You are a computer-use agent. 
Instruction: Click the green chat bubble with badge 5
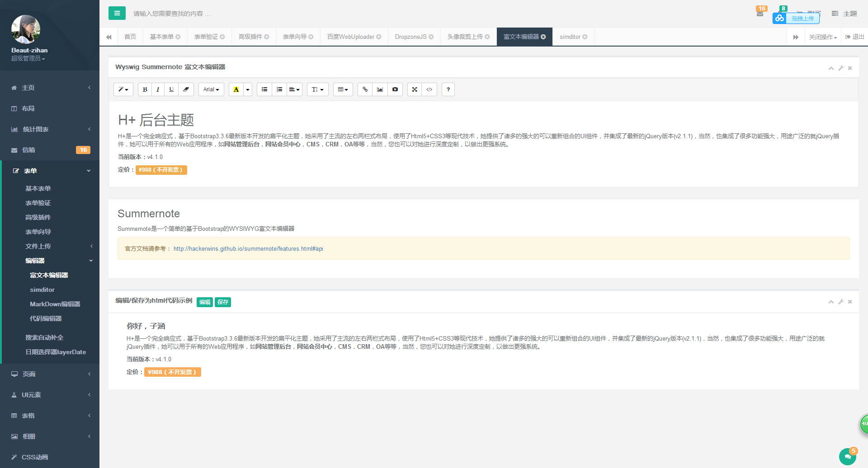[848, 456]
